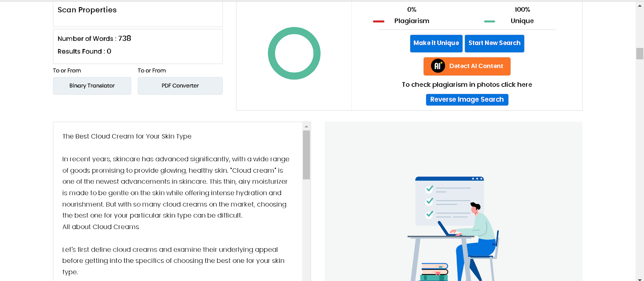Click the green Unique legend marker
The image size is (644, 281).
[x=489, y=21]
